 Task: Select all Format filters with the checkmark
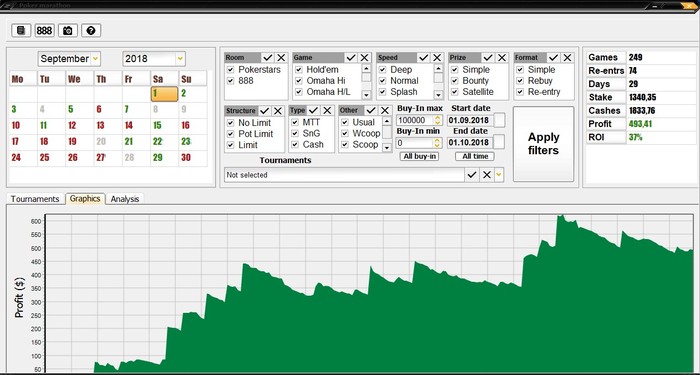[554, 58]
